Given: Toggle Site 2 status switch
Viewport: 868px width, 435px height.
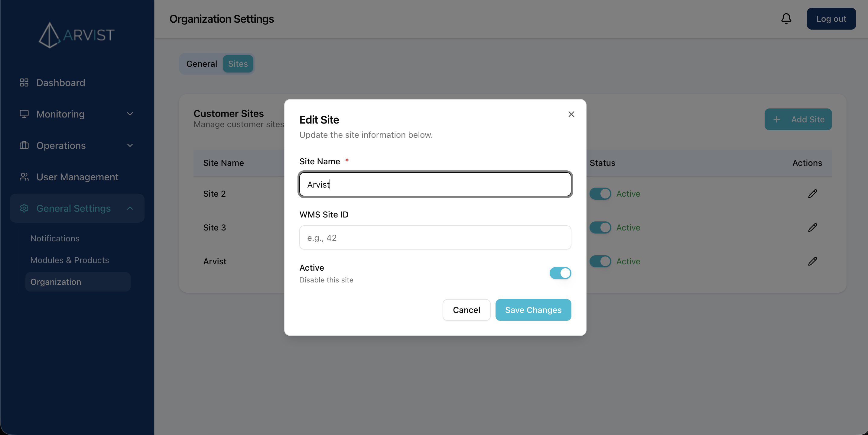Looking at the screenshot, I should (600, 194).
